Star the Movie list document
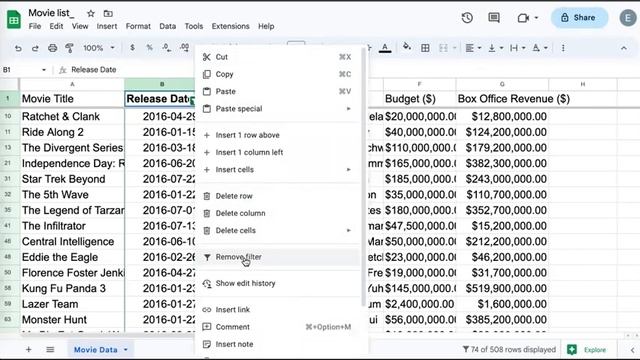The image size is (640, 360). coord(91,13)
